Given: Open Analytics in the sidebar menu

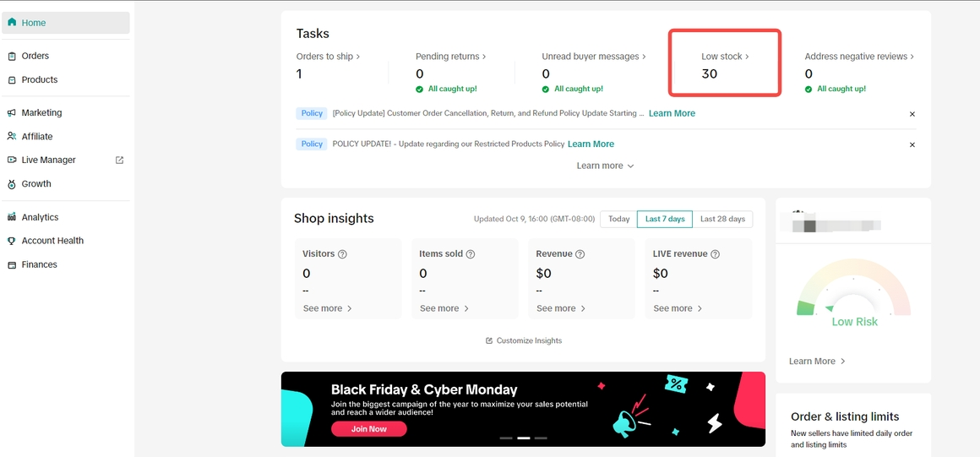Looking at the screenshot, I should 40,217.
